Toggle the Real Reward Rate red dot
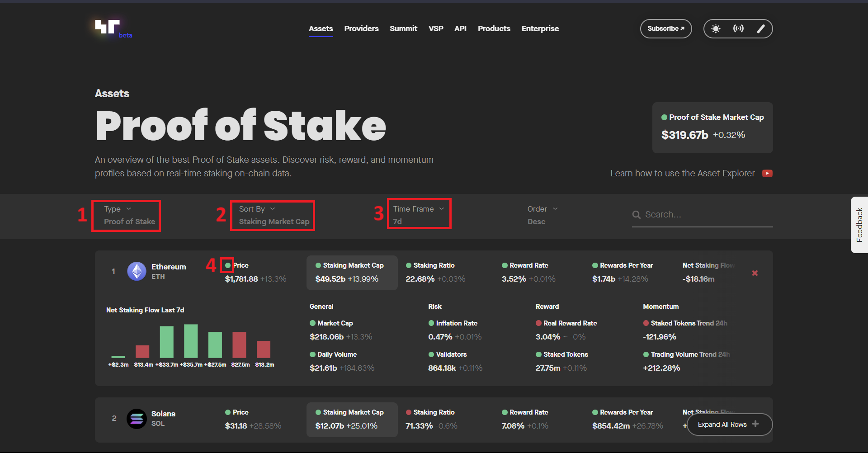This screenshot has height=453, width=868. pyautogui.click(x=538, y=323)
